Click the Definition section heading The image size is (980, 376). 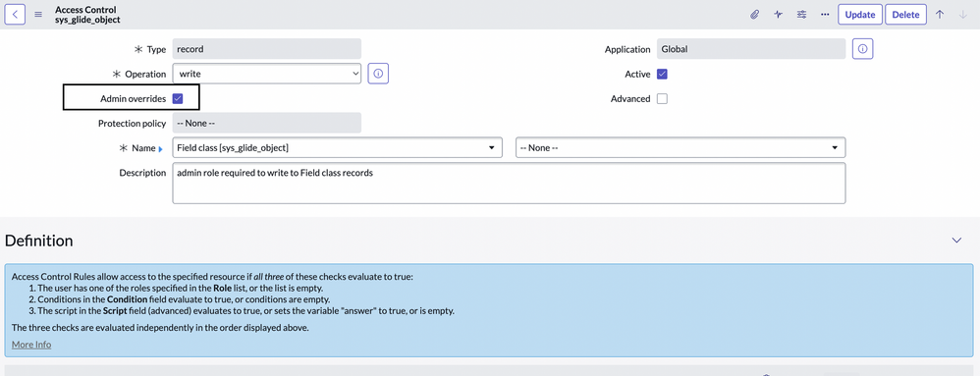pos(38,241)
